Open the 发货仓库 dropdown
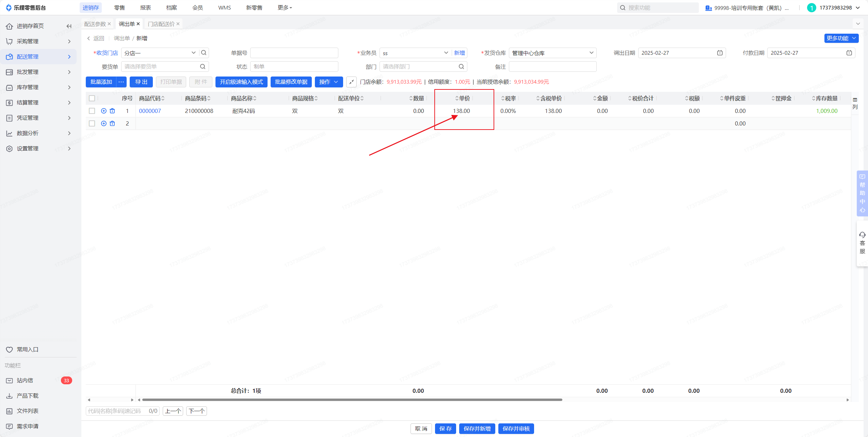The width and height of the screenshot is (868, 437). [552, 53]
